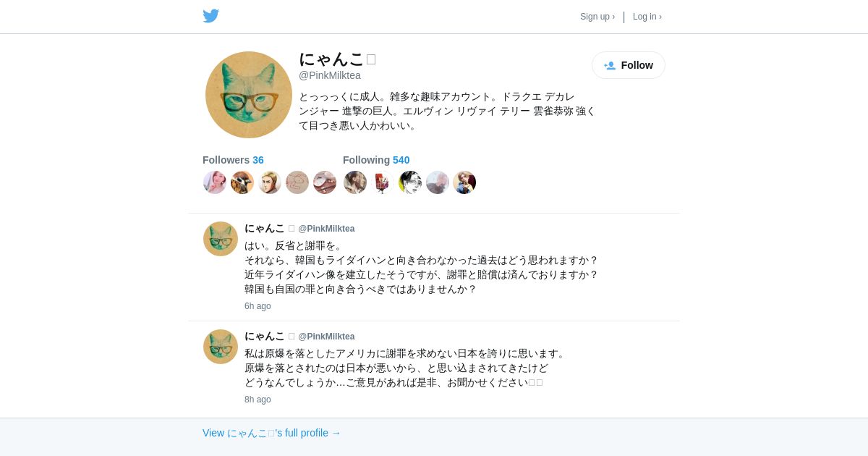This screenshot has width=868, height=456.
Task: Follow the @PinkMilktea account
Action: [629, 65]
